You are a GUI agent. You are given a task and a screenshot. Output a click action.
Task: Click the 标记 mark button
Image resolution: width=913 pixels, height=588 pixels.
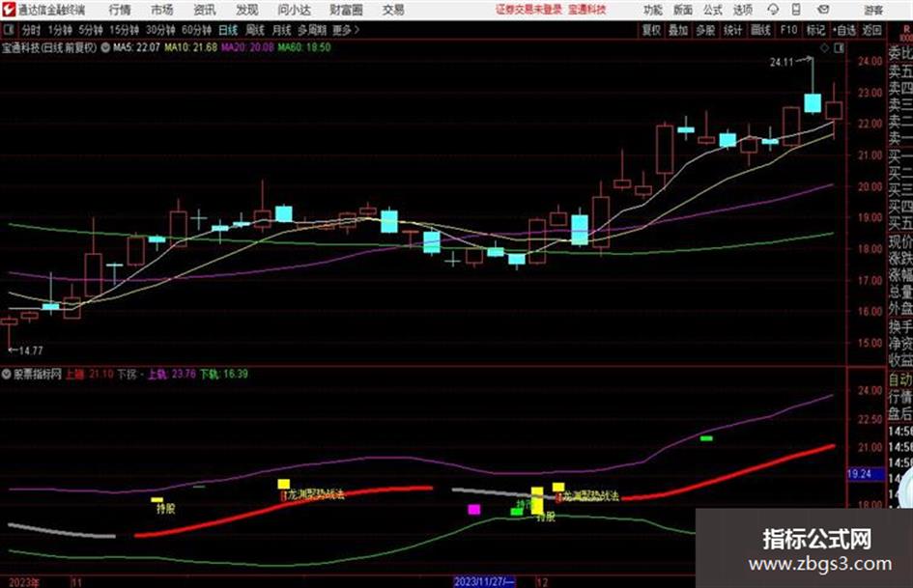point(815,30)
